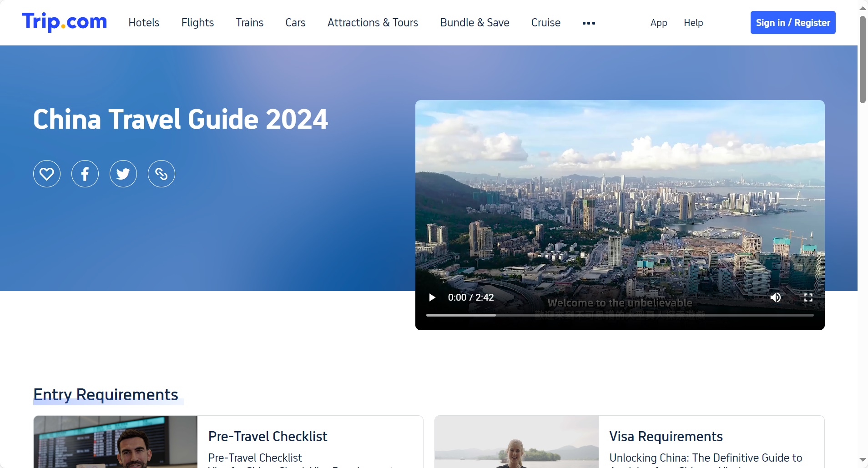
Task: Open Attractions & Tours
Action: tap(373, 23)
